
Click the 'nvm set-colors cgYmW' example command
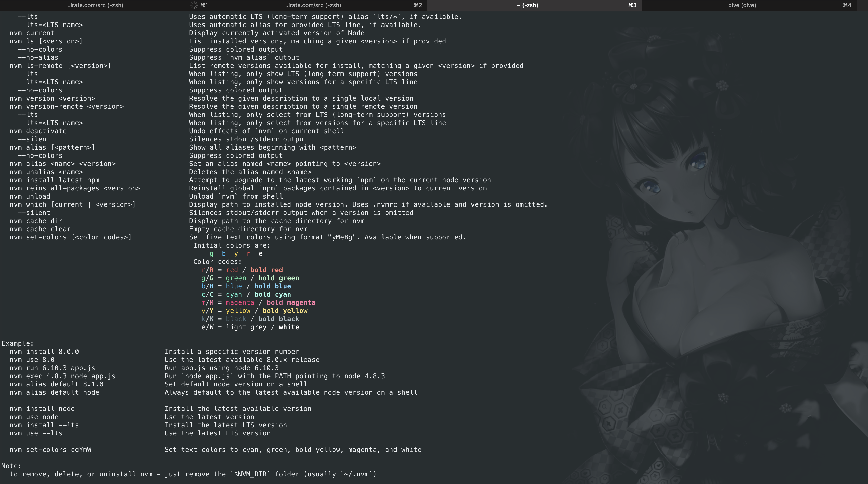(x=50, y=450)
